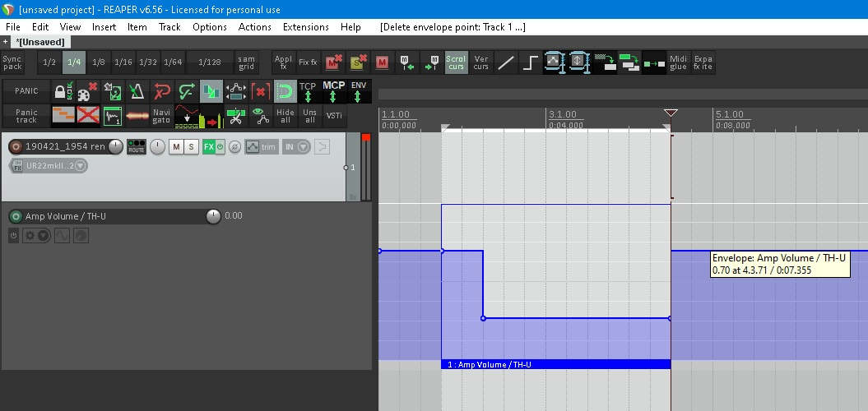Open the Actions menu
This screenshot has height=411, width=868.
pyautogui.click(x=254, y=27)
